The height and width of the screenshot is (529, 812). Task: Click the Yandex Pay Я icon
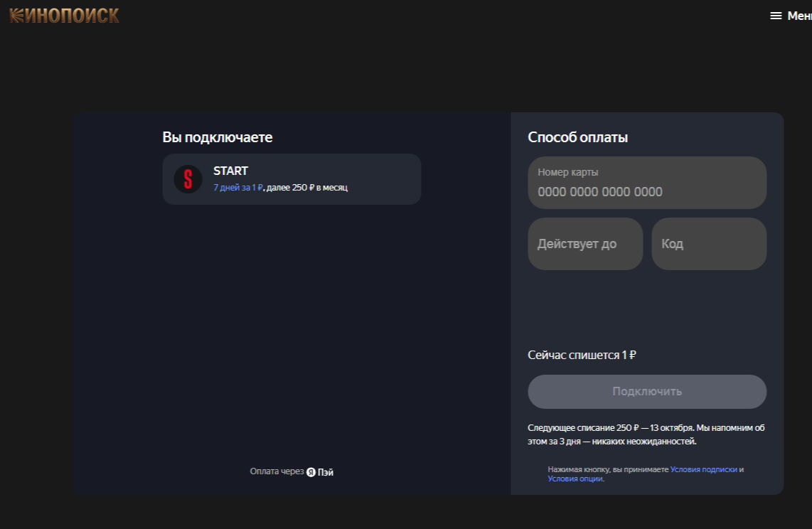click(311, 472)
